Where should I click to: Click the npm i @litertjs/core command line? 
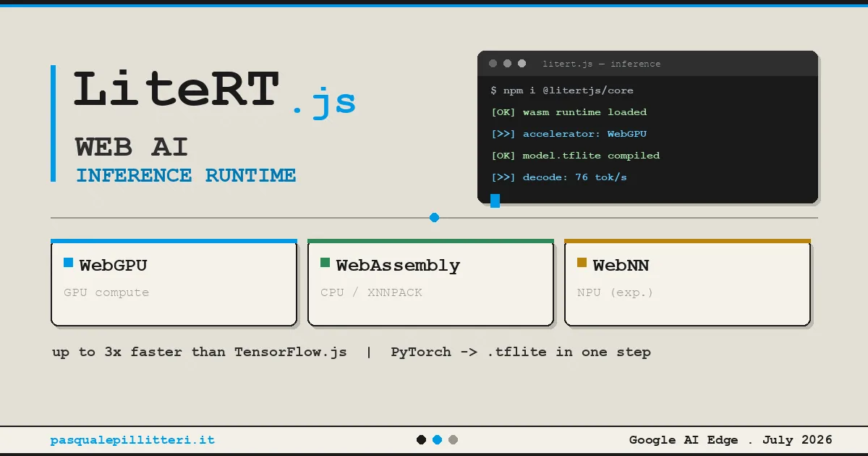click(x=562, y=90)
